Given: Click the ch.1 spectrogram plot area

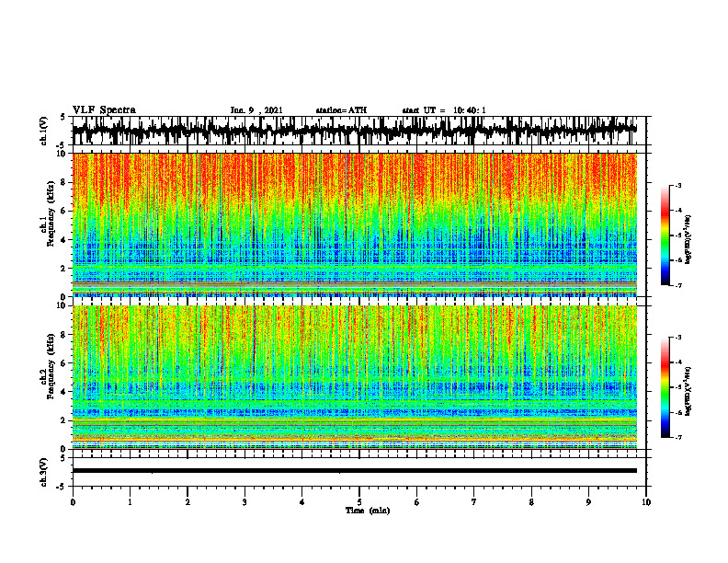Looking at the screenshot, I should pos(355,224).
